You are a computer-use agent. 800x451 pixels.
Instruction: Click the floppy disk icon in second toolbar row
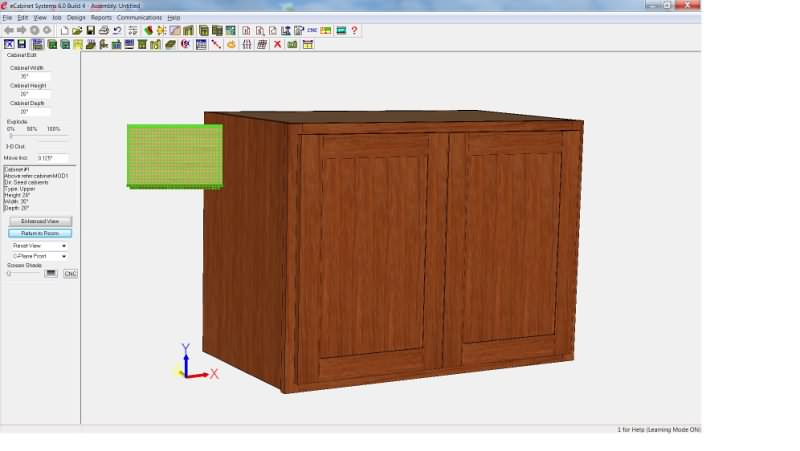coord(21,44)
